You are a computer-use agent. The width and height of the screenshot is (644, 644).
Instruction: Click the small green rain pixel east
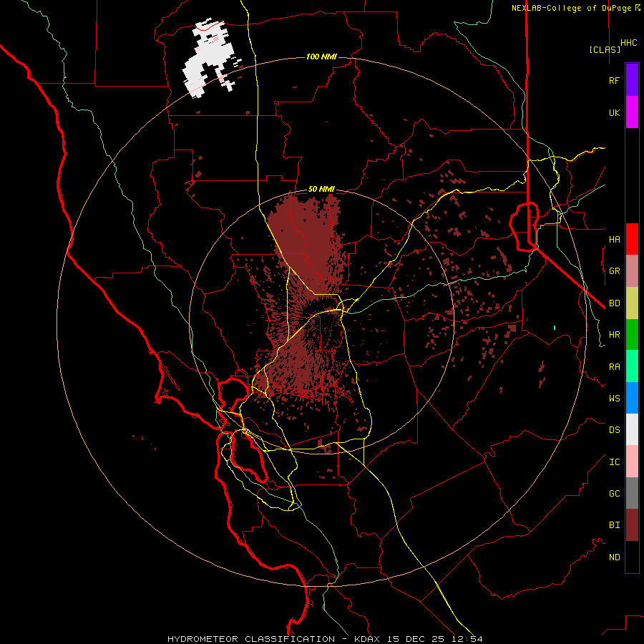pos(555,327)
